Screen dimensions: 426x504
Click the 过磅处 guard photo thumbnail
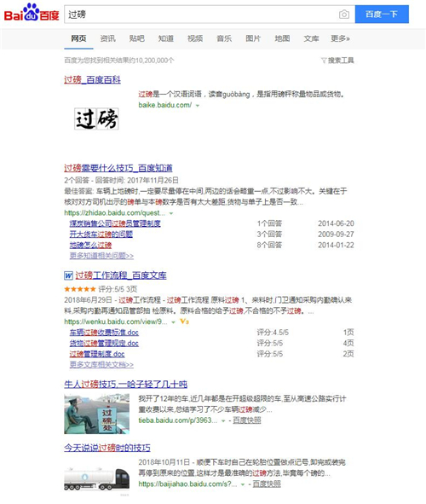96,414
